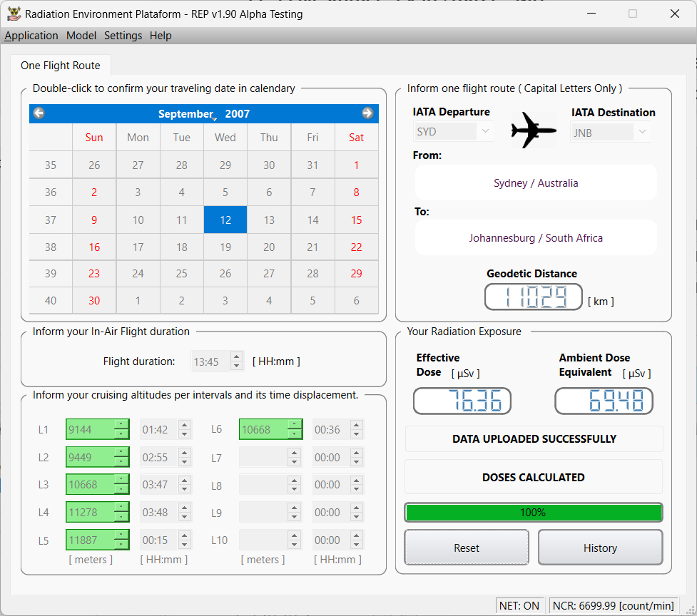Open the History button
This screenshot has height=616, width=697.
click(600, 548)
